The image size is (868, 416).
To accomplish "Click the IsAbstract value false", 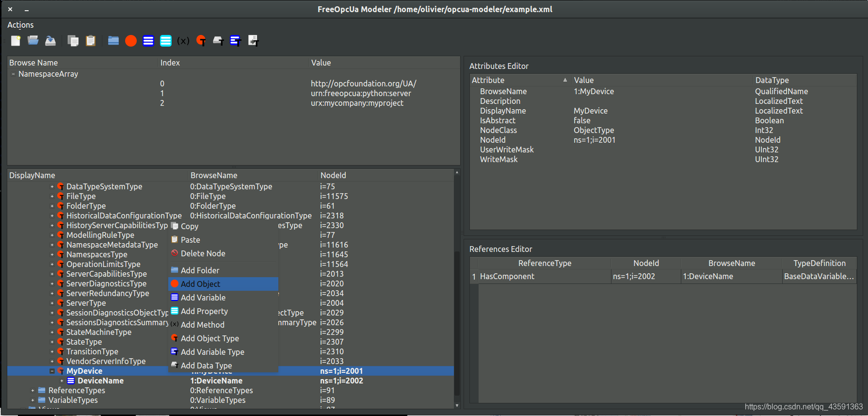I will 582,120.
